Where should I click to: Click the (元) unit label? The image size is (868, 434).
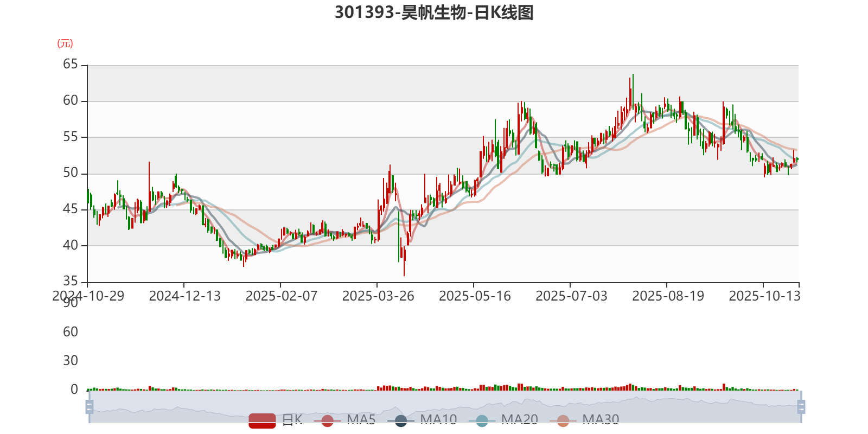tap(65, 43)
